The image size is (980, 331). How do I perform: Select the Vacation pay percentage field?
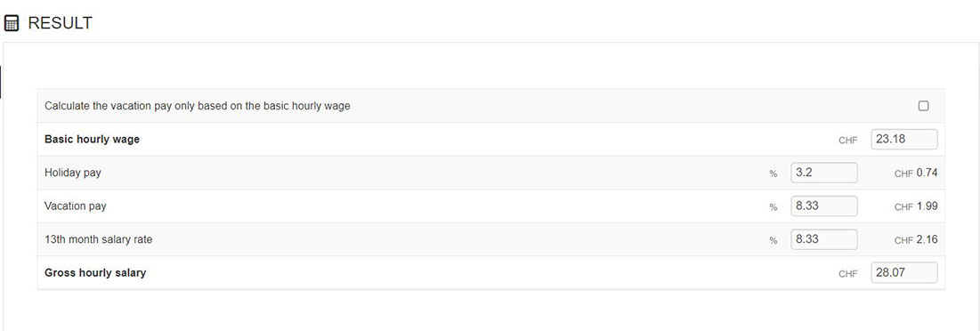tap(823, 206)
